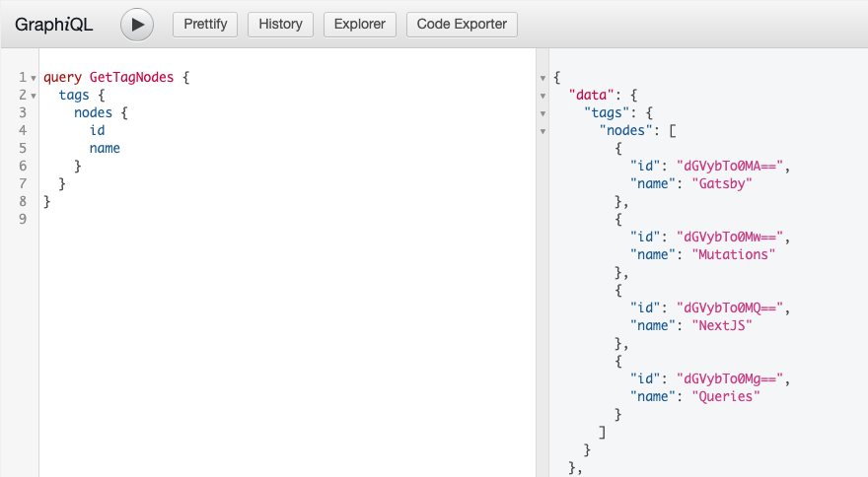The height and width of the screenshot is (477, 868).
Task: Click the "Mutations" name value in results
Action: click(734, 254)
